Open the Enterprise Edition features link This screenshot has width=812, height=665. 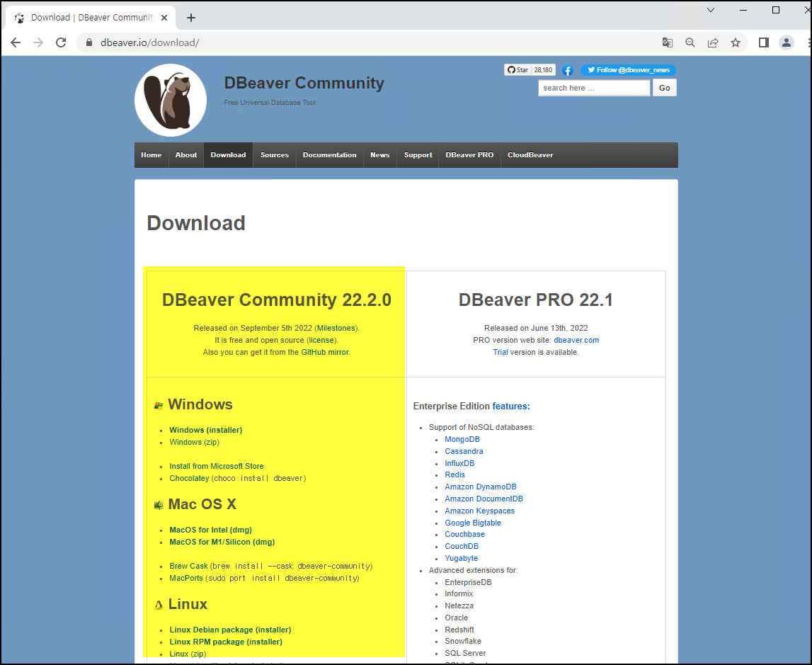pos(511,406)
